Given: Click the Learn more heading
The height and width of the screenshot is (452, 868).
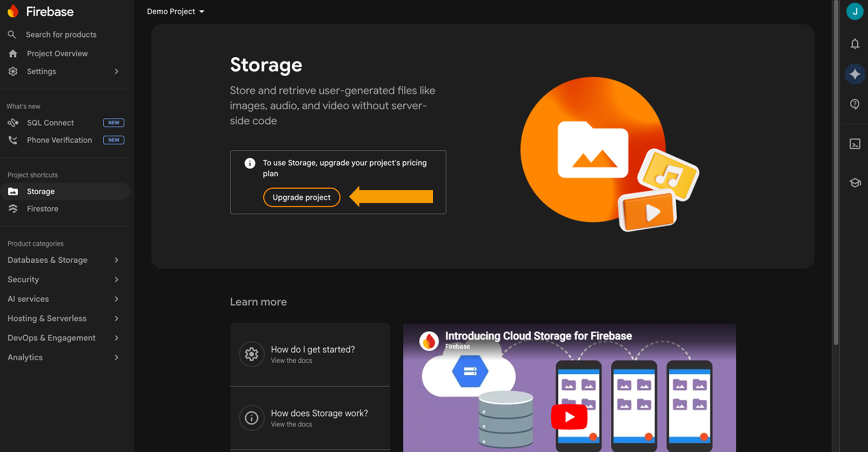Looking at the screenshot, I should [x=258, y=302].
